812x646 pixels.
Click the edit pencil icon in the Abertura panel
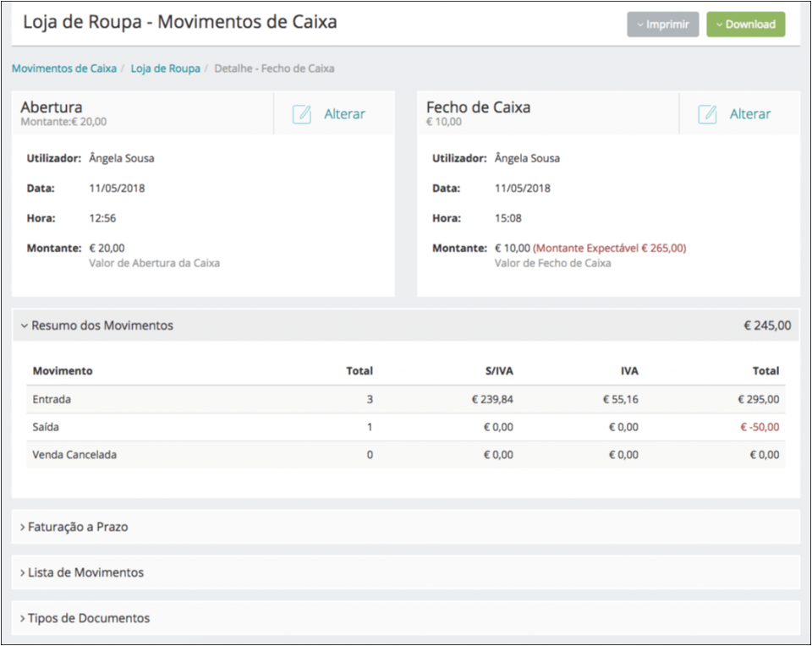tap(301, 113)
